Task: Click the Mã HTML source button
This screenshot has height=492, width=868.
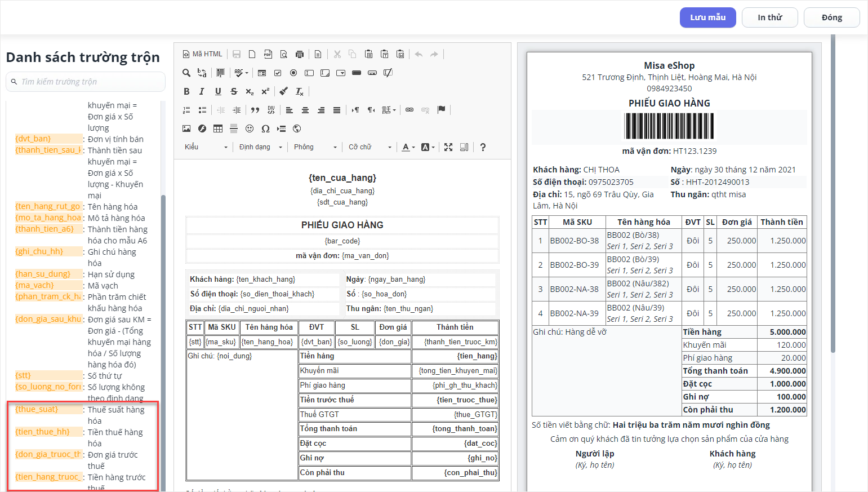Action: pyautogui.click(x=203, y=54)
